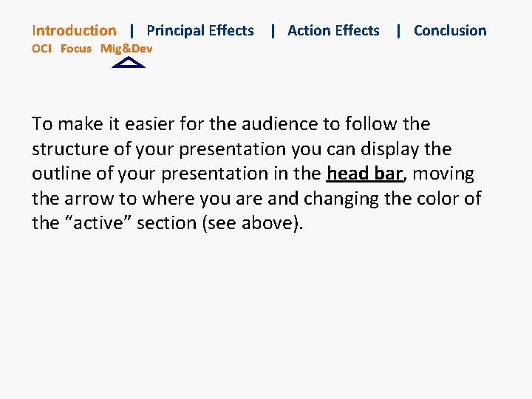The image size is (532, 399).
Task: Select the orange Introduction section heading
Action: click(74, 30)
